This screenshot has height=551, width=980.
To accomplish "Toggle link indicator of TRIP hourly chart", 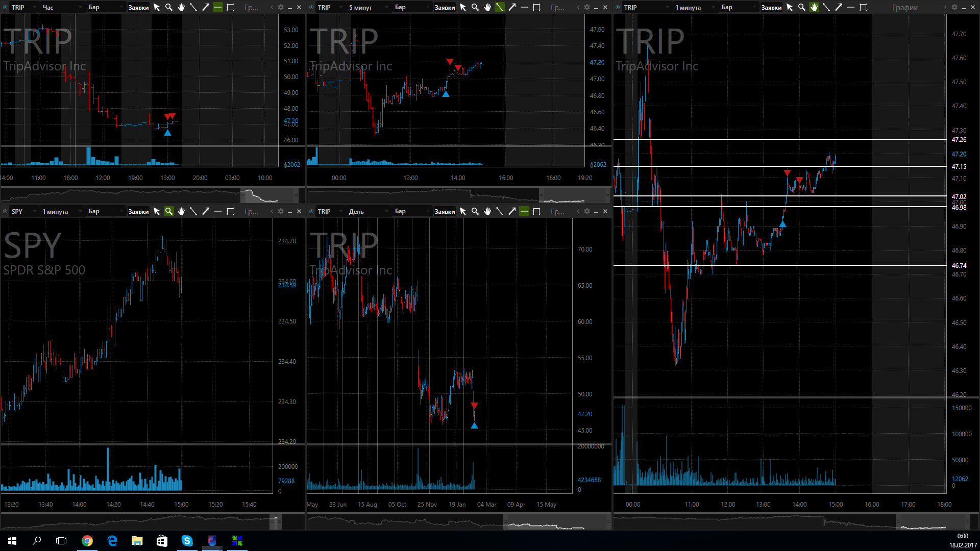I will (5, 7).
